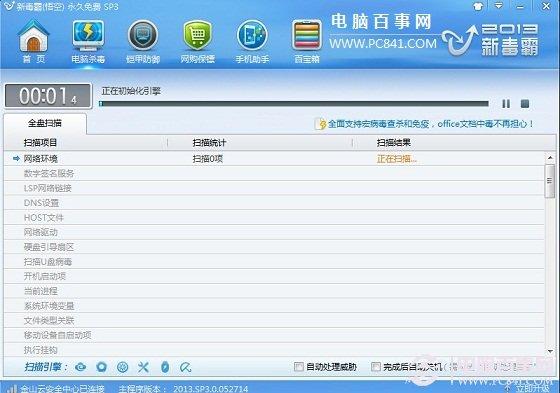Click the scan list scrollbar up arrow
Viewport: 560px width, 393px height.
pos(550,157)
